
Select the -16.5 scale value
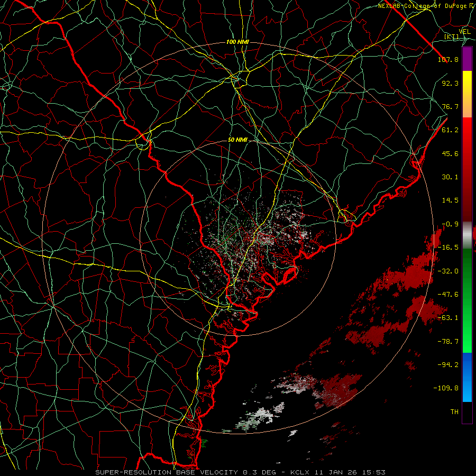click(x=448, y=248)
